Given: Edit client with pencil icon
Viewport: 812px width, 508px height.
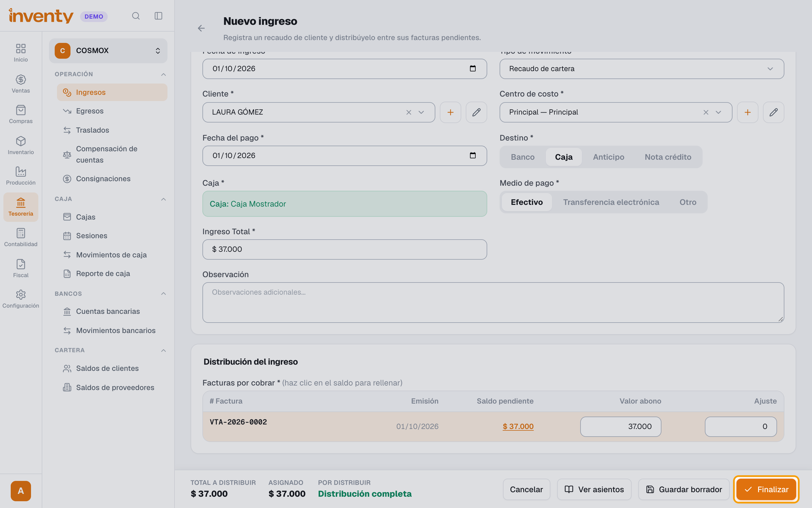Looking at the screenshot, I should 476,112.
